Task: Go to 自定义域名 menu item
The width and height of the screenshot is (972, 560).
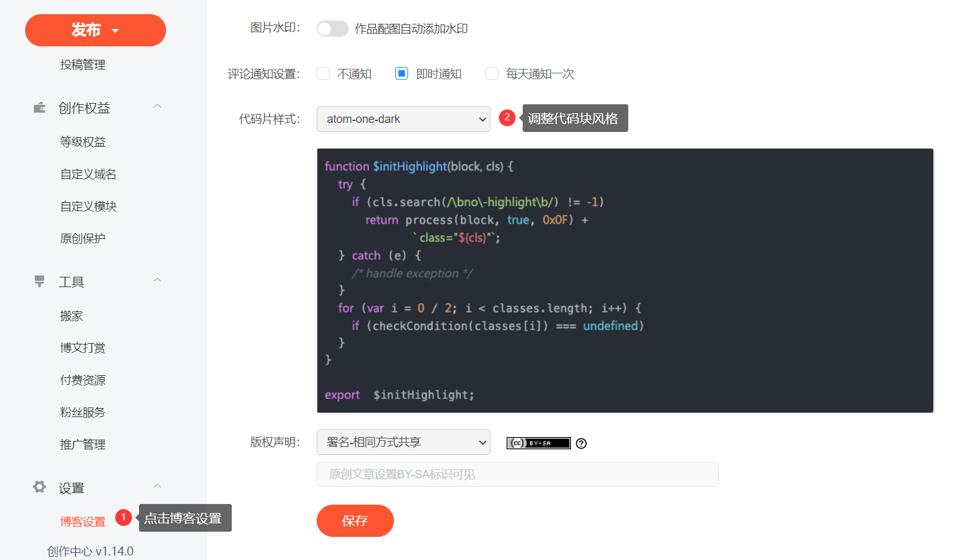Action: click(88, 174)
